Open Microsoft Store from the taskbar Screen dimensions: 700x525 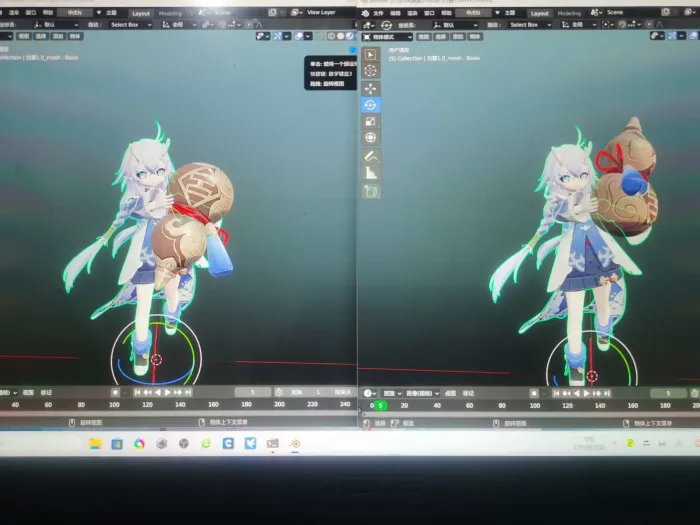coord(117,444)
